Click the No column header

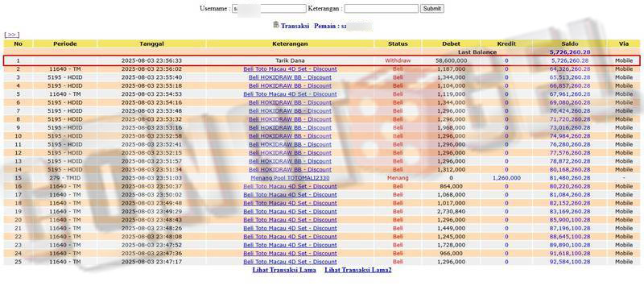point(18,43)
